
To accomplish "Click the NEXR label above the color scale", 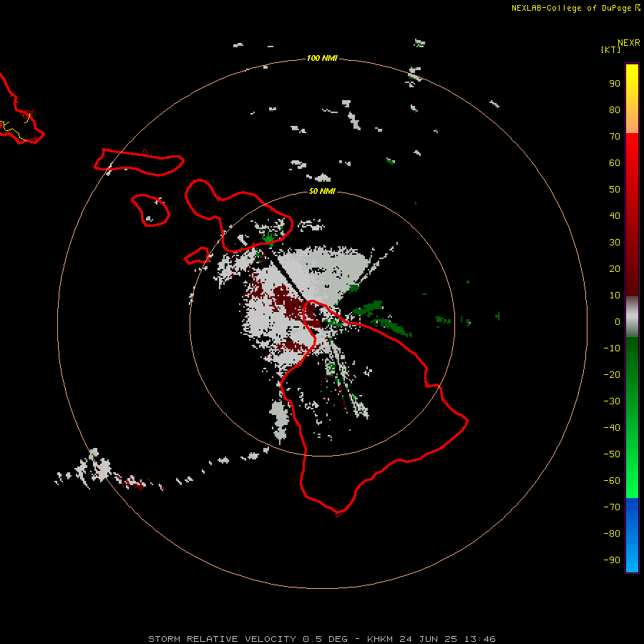I will pos(629,43).
